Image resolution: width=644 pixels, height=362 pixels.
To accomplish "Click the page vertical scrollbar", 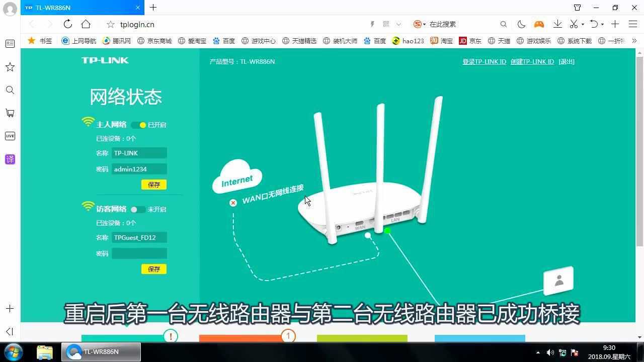I will (x=639, y=151).
